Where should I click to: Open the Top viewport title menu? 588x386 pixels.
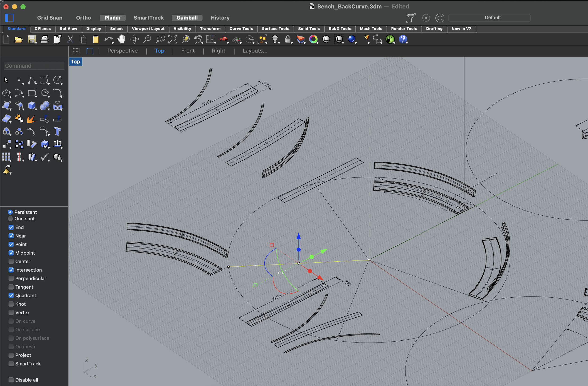pos(75,62)
